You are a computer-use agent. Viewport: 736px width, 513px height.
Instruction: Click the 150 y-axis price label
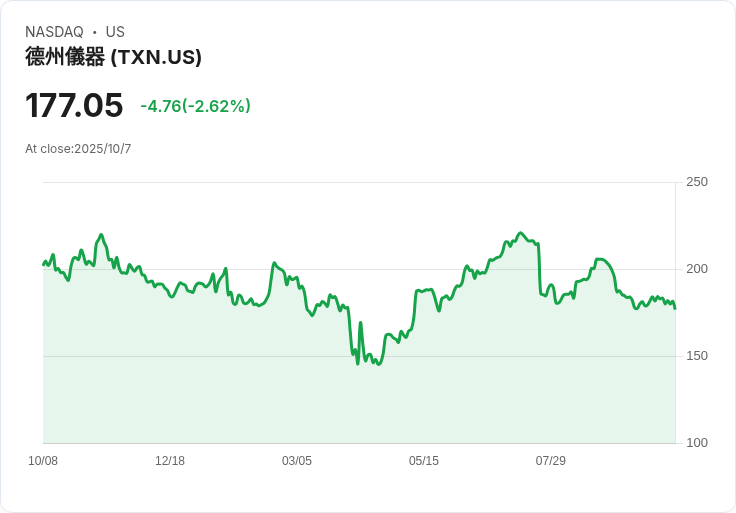coord(697,356)
